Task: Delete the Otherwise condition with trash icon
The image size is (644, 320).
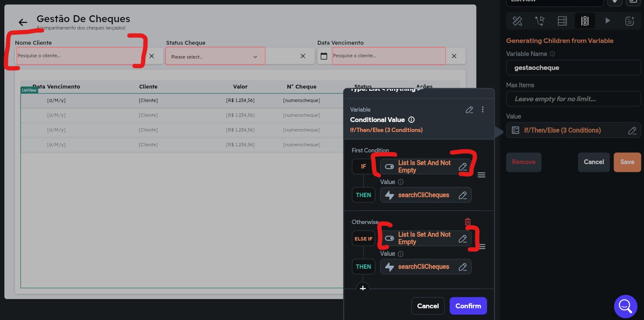Action: click(x=467, y=222)
